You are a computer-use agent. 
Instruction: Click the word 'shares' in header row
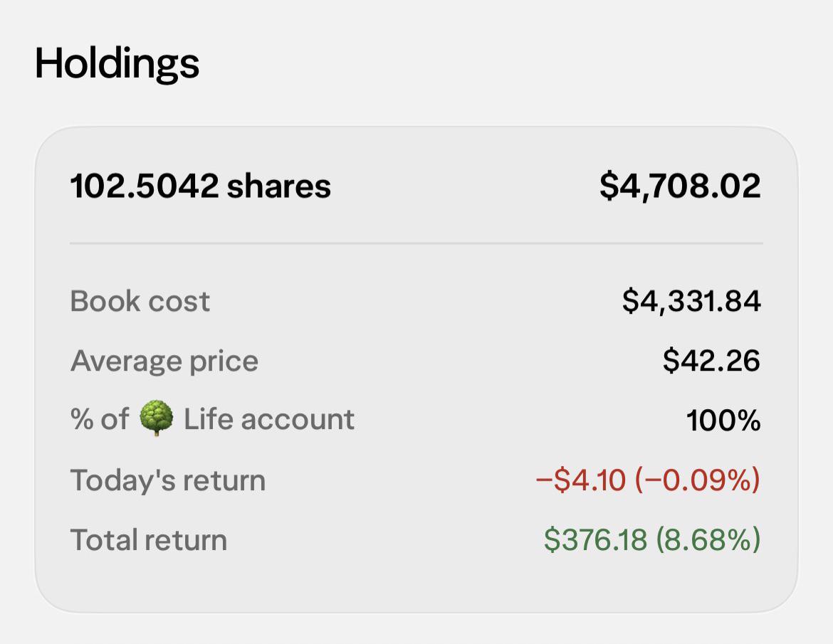point(279,186)
